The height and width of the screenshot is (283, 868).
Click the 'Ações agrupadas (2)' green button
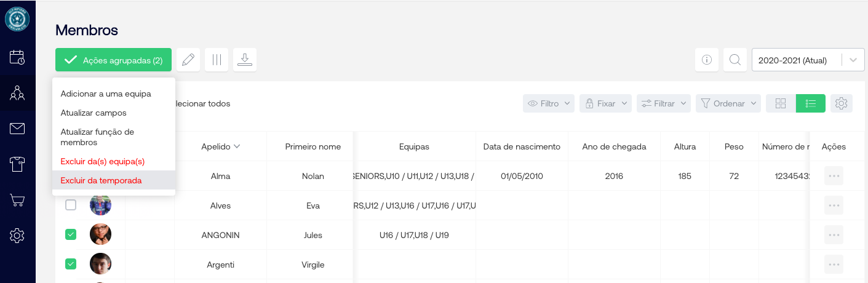[114, 60]
